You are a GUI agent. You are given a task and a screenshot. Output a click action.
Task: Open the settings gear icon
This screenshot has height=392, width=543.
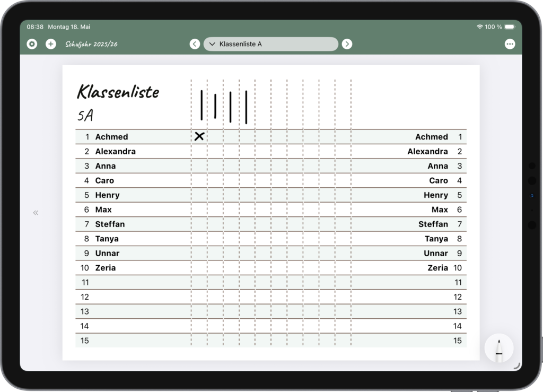pyautogui.click(x=32, y=44)
